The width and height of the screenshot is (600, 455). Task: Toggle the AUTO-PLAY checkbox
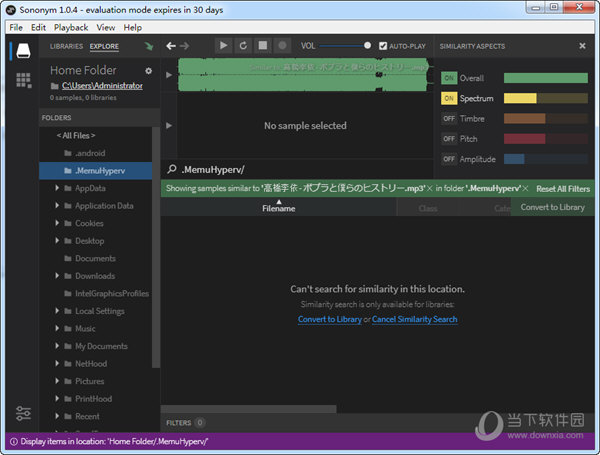click(x=383, y=46)
